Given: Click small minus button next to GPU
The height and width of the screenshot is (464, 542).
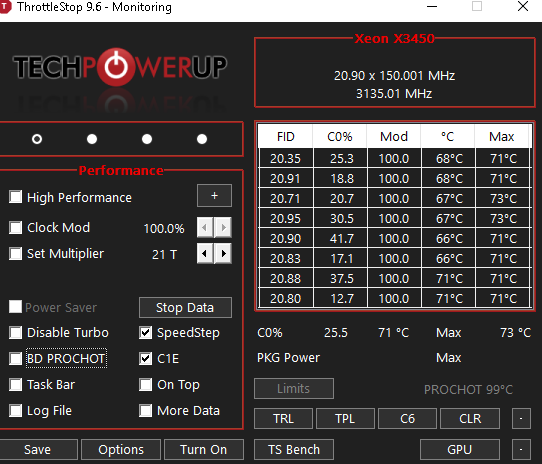Looking at the screenshot, I should coord(521,449).
